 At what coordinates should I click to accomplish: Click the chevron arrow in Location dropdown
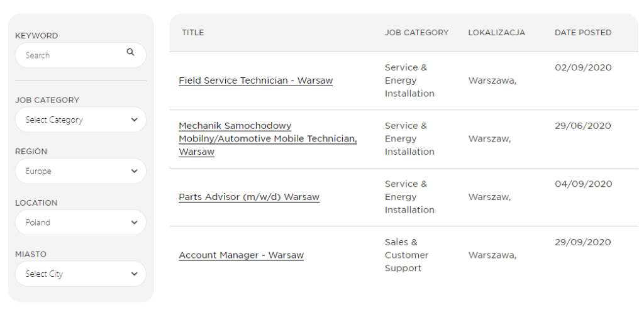[134, 223]
